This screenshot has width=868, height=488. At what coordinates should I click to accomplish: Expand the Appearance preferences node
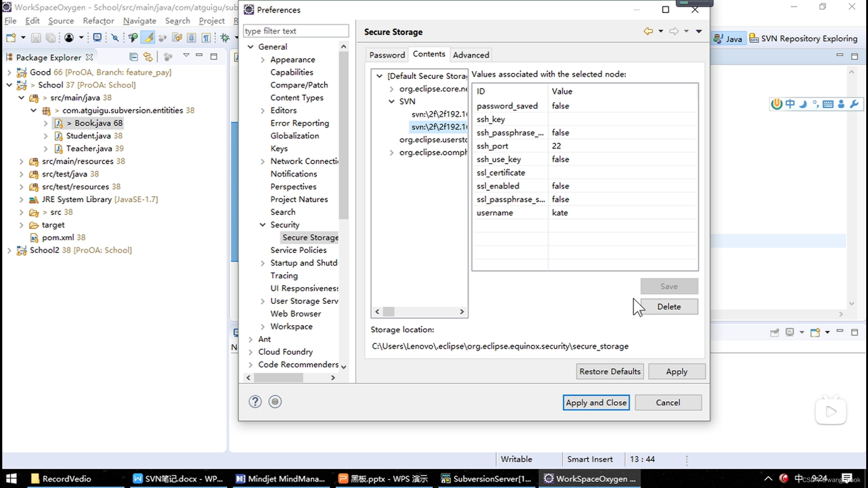point(263,60)
